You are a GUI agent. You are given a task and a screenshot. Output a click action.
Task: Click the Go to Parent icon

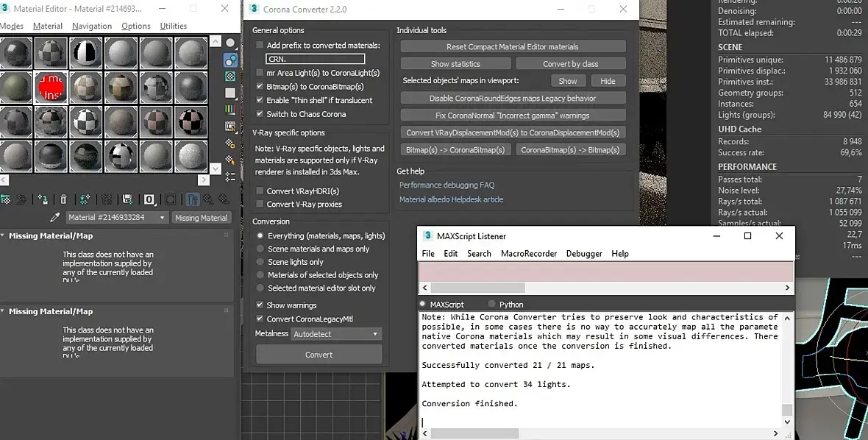tap(208, 199)
